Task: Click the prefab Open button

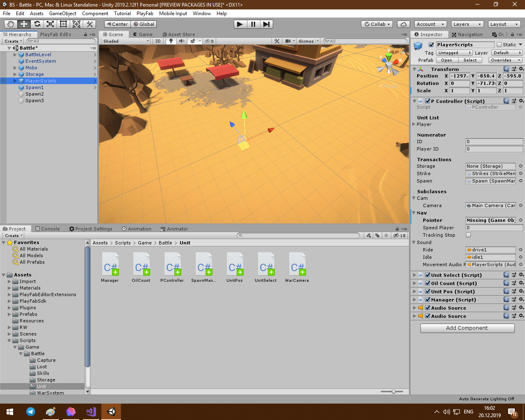Action: (x=447, y=60)
